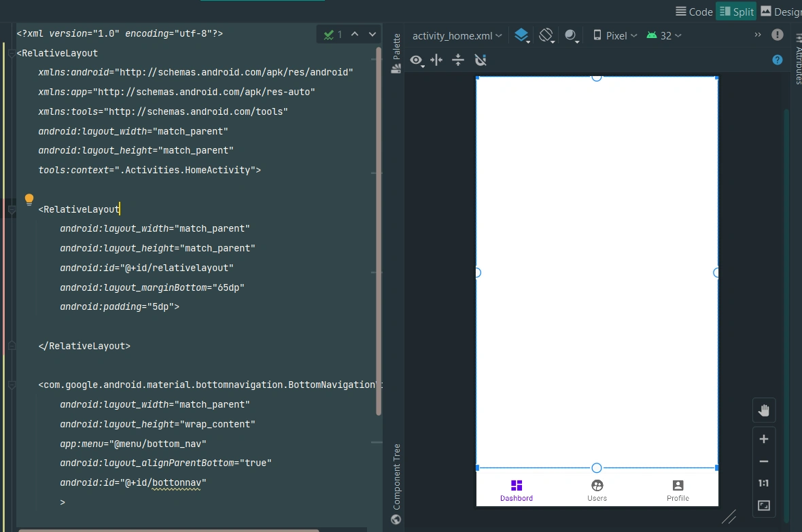802x532 pixels.
Task: Toggle autoconnect to parent magnet icon
Action: tap(481, 60)
